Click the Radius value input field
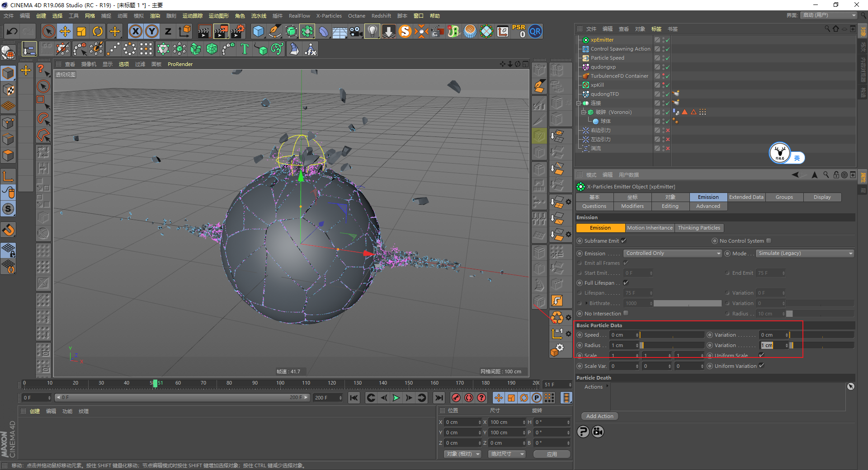The width and height of the screenshot is (868, 470). (624, 345)
